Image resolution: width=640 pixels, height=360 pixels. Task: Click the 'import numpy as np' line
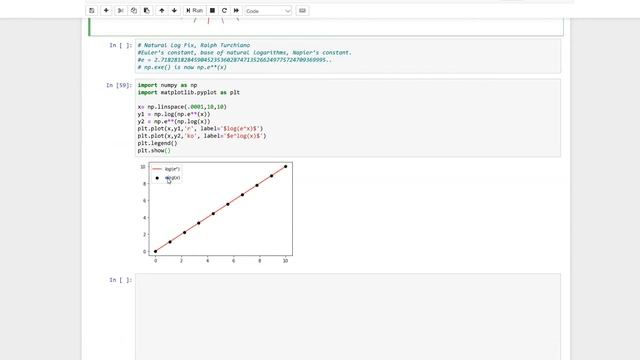(167, 85)
